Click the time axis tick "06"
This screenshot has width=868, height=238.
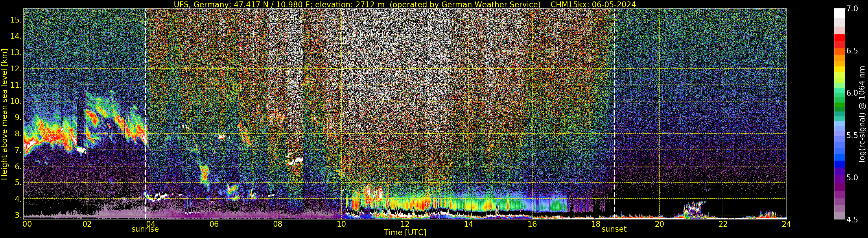[214, 224]
